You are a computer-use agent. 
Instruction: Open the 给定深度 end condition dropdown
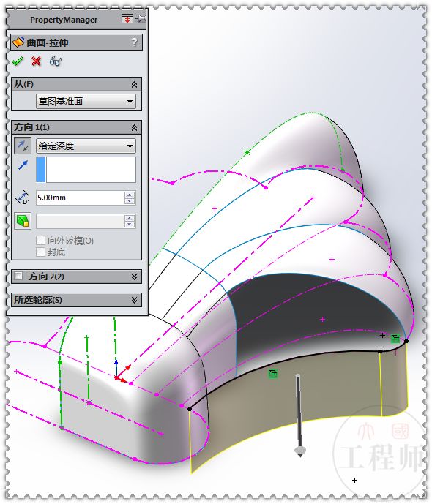(x=86, y=146)
